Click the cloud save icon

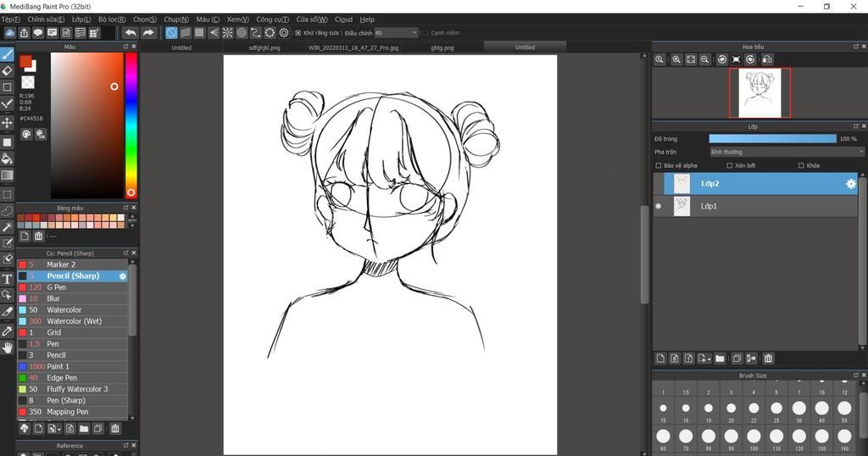click(x=9, y=33)
